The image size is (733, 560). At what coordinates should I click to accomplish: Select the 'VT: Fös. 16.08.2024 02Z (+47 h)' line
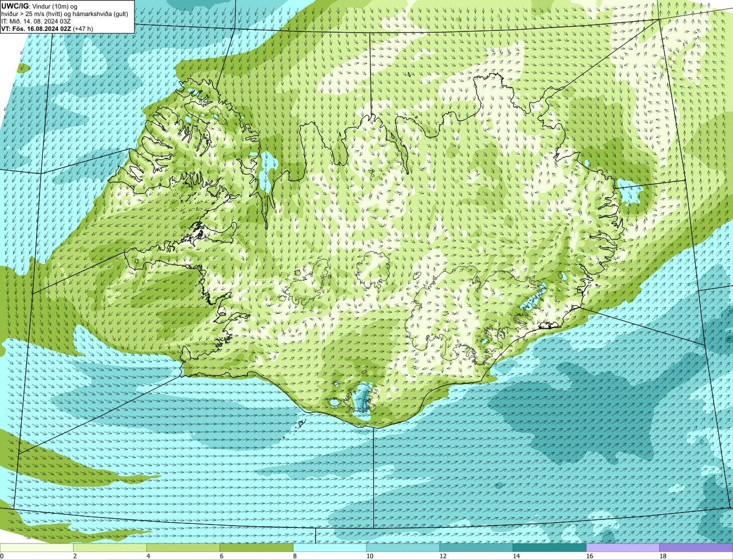coord(47,28)
